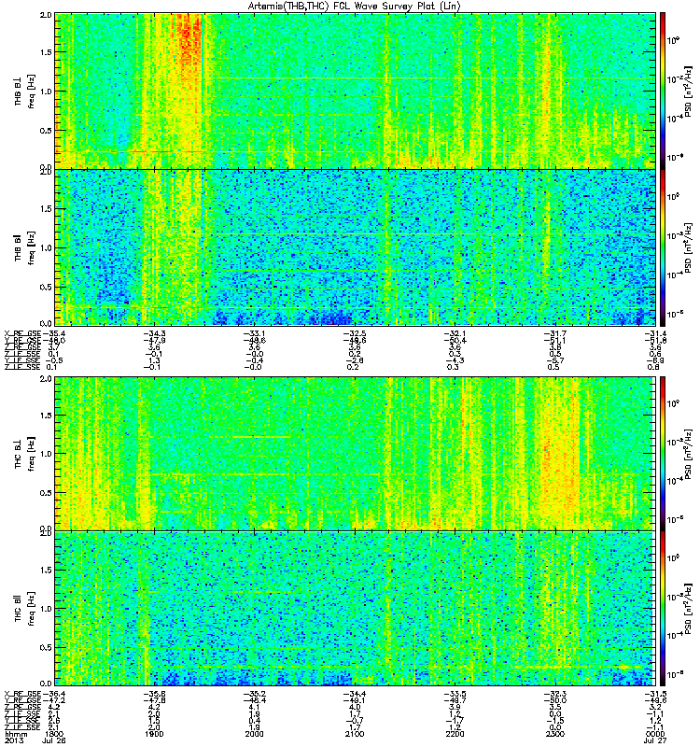Click the "THC B⊥ freq [Hz]" axis label
This screenshot has height=747, width=700.
coord(25,454)
